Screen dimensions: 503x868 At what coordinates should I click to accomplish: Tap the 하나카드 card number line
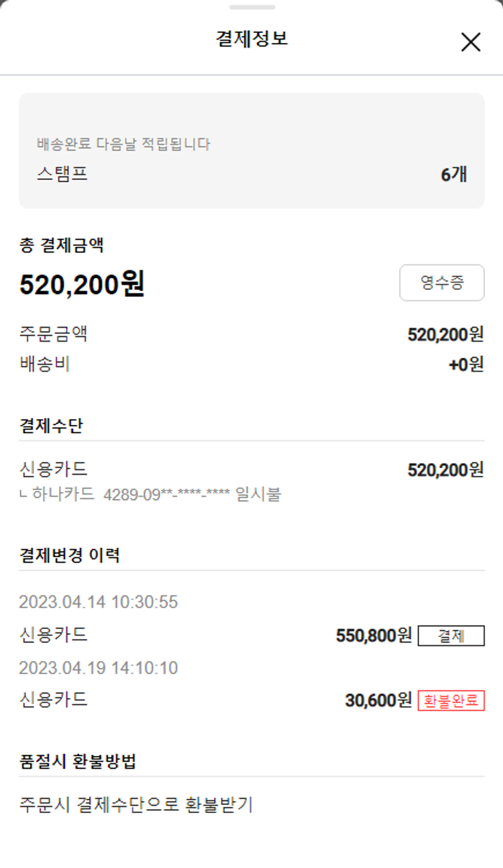tap(150, 495)
